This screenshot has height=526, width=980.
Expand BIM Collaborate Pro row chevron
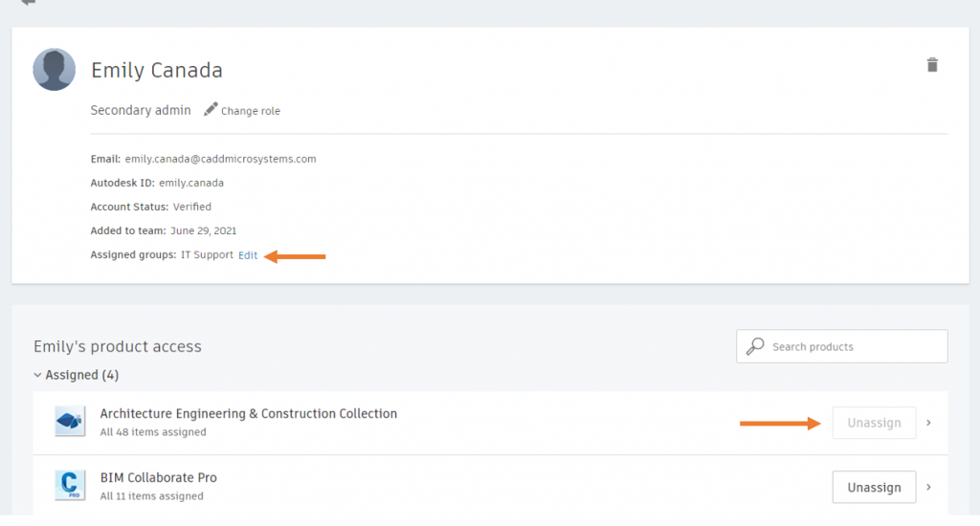click(x=928, y=488)
